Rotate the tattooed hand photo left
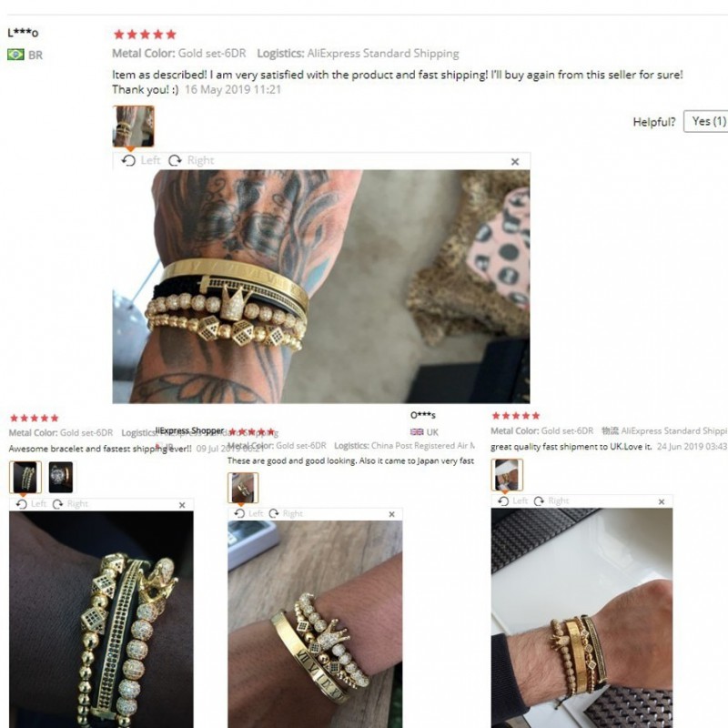The width and height of the screenshot is (728, 728). click(x=141, y=161)
